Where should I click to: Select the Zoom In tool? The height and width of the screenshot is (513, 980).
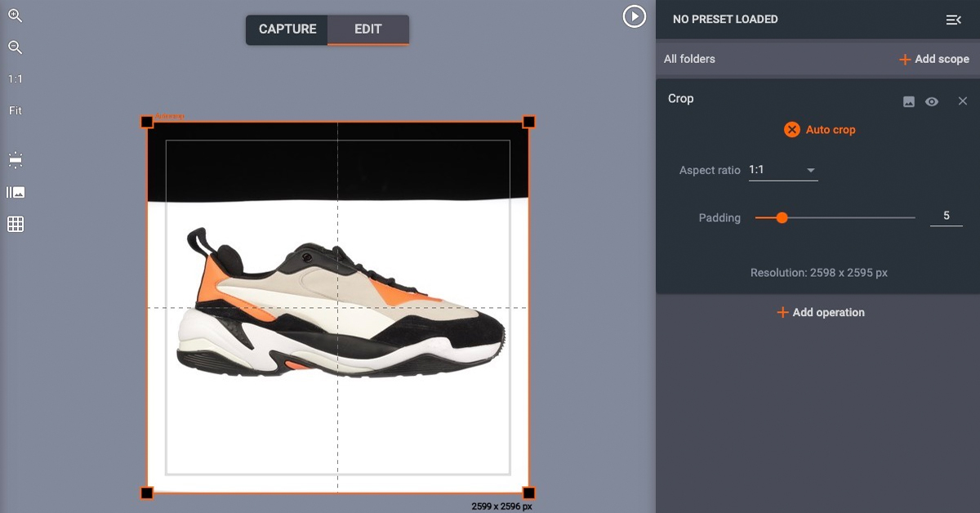[x=15, y=16]
